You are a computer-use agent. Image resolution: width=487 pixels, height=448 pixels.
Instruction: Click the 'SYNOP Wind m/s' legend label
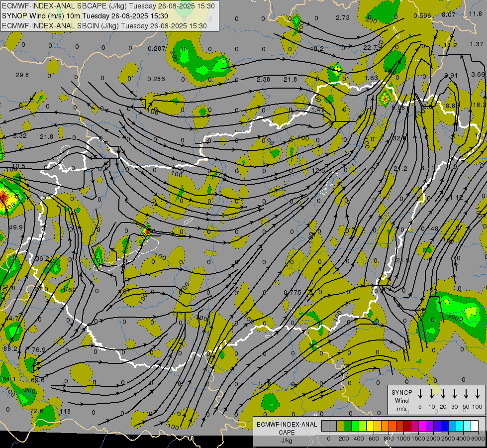click(x=401, y=400)
